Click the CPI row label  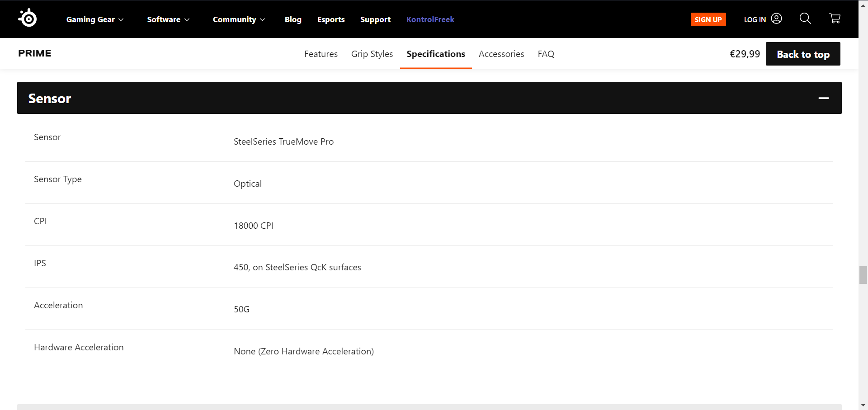click(x=40, y=221)
